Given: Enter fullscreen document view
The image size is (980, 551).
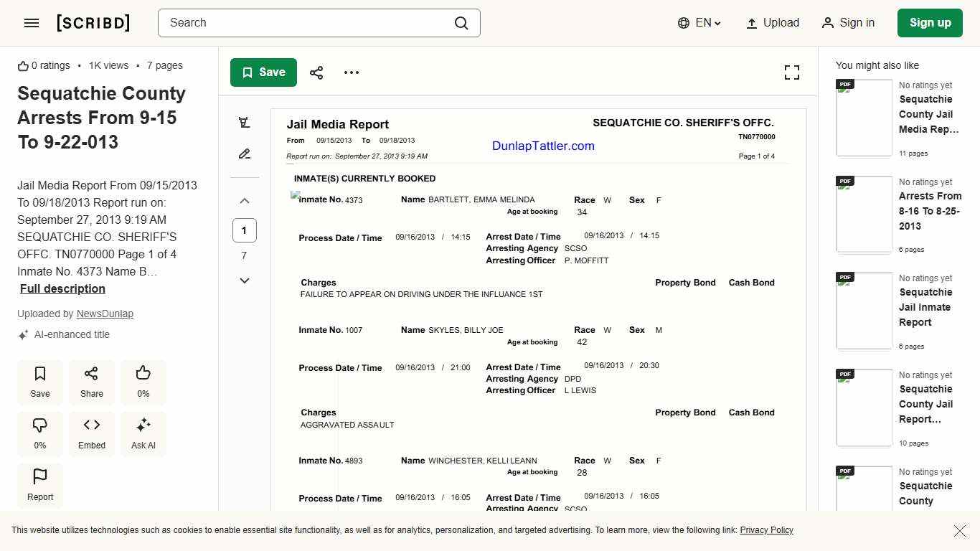Looking at the screenshot, I should [x=791, y=72].
